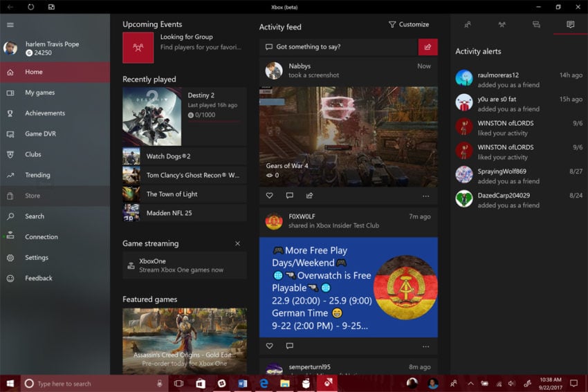Screen dimensions: 588x392
Task: Open more options on Nabbys' post
Action: tap(425, 196)
